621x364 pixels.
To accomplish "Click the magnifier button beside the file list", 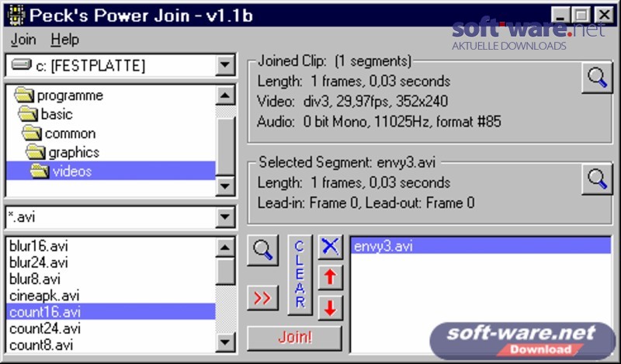I will [263, 250].
